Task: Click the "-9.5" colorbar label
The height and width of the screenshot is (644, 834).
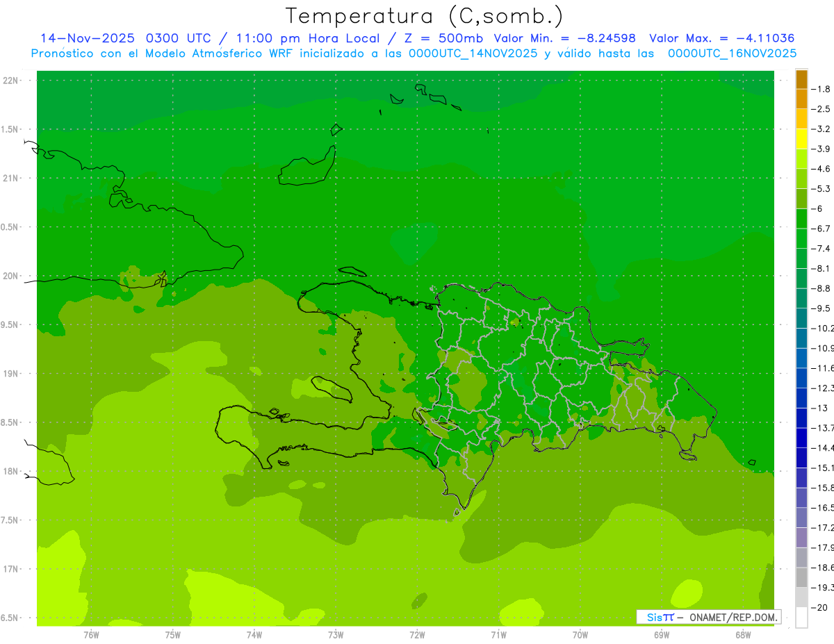Action: tap(820, 308)
